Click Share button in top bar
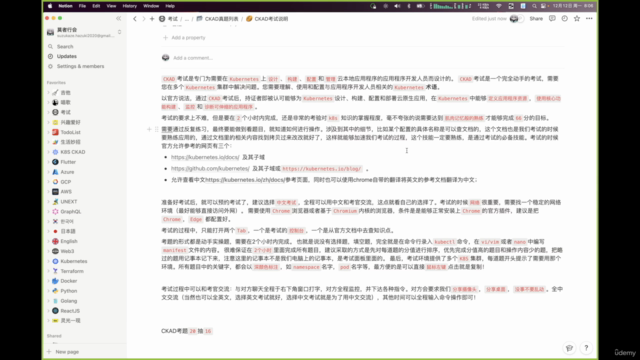This screenshot has width=640, height=360. pyautogui.click(x=536, y=19)
